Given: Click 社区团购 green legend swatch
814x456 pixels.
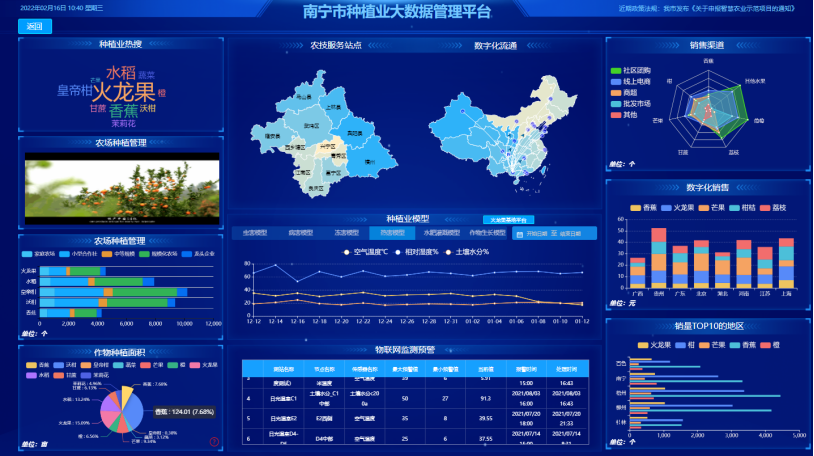Looking at the screenshot, I should [x=616, y=71].
